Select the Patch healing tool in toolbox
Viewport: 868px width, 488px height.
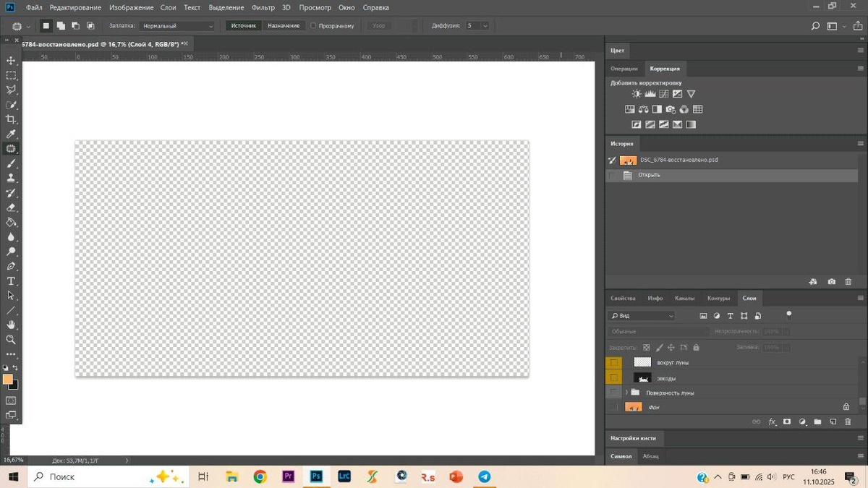point(11,149)
